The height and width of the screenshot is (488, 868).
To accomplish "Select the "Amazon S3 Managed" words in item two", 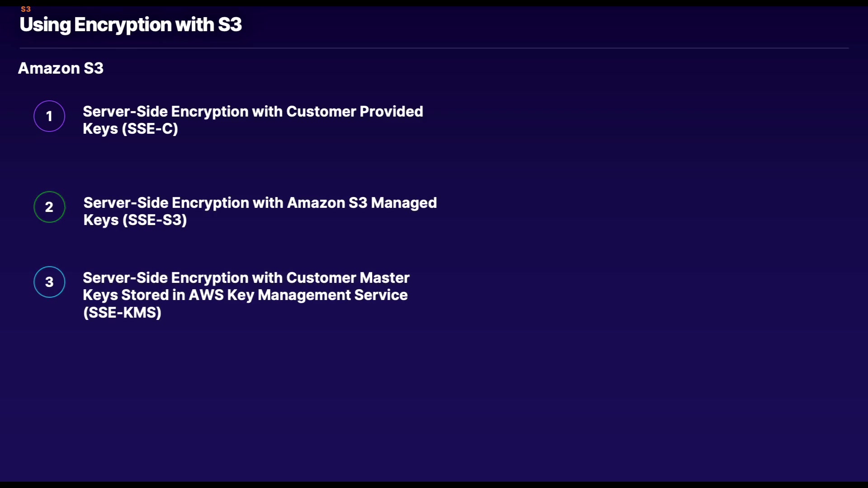I will [362, 203].
